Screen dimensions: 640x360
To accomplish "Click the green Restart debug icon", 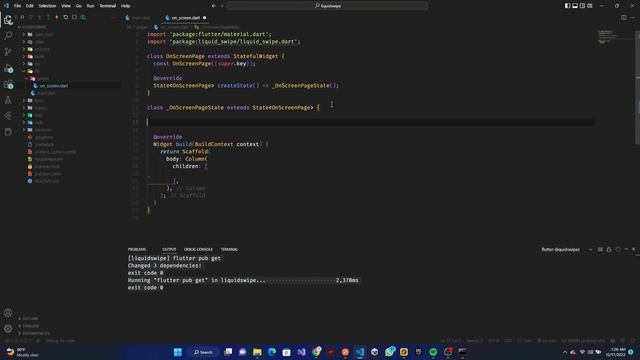I will pos(65,17).
